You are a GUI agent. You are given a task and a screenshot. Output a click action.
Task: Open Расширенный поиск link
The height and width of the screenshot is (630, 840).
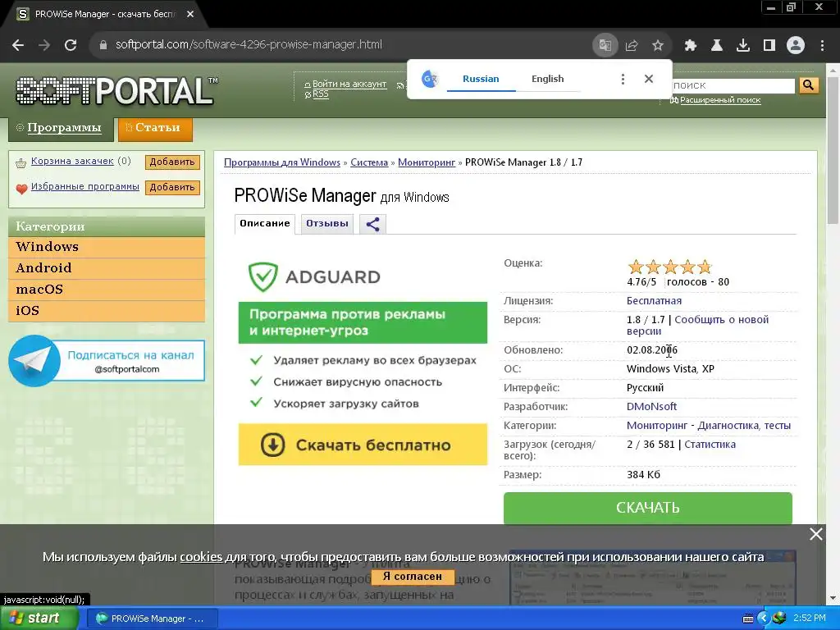coord(720,100)
